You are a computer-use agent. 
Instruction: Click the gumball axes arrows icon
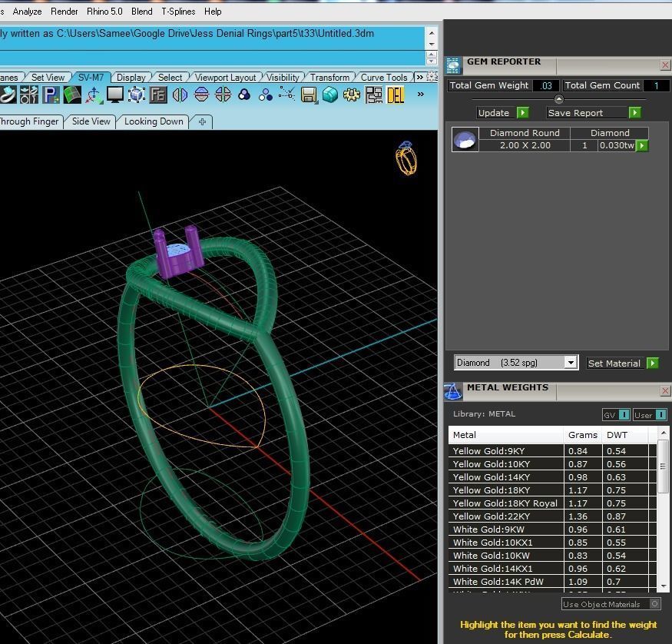click(x=94, y=95)
